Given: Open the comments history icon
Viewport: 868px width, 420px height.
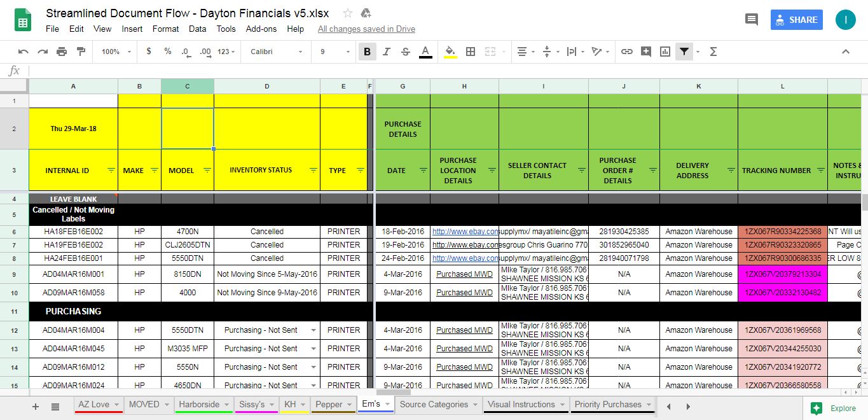Looking at the screenshot, I should (x=752, y=20).
